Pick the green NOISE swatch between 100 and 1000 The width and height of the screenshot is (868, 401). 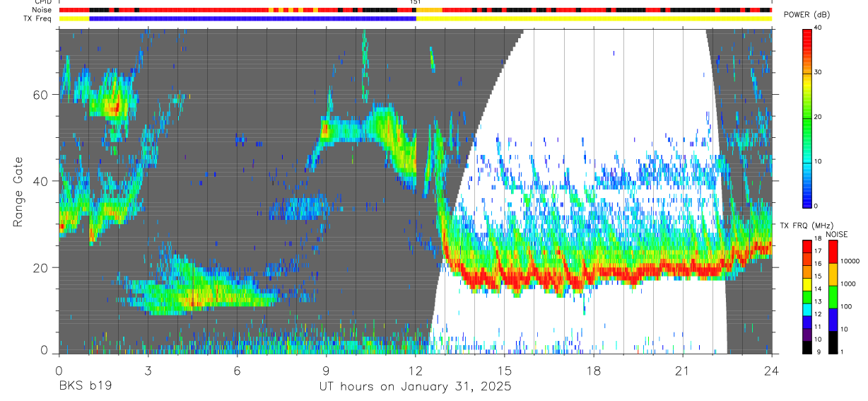point(833,297)
